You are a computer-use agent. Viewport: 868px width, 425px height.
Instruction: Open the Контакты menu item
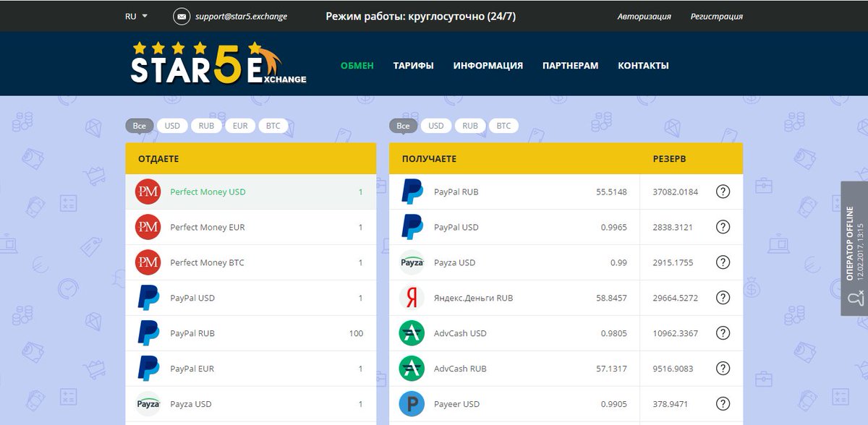click(x=643, y=66)
